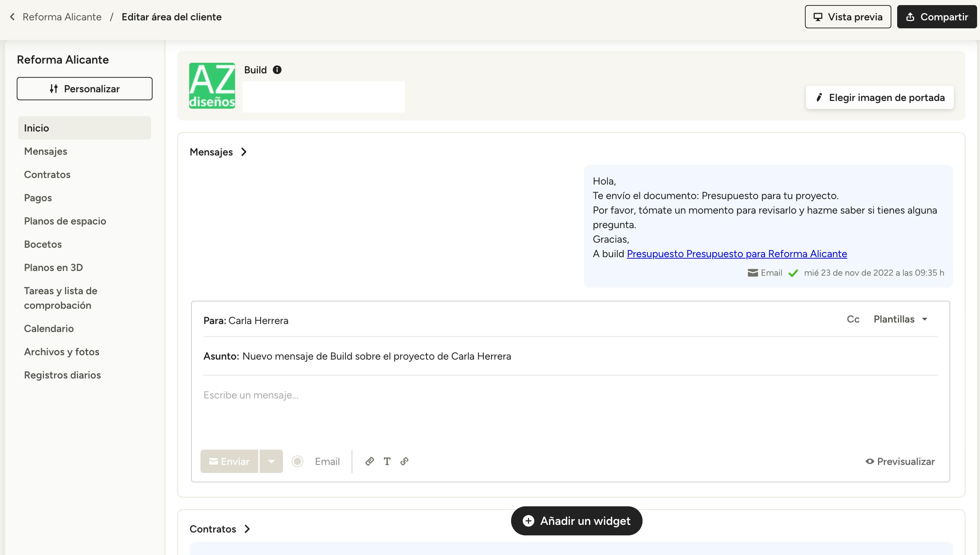Expand the Contratos section chevron

pyautogui.click(x=247, y=529)
